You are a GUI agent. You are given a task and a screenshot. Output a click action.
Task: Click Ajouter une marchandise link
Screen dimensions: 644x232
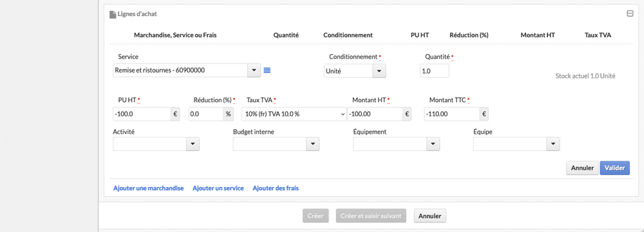click(148, 188)
